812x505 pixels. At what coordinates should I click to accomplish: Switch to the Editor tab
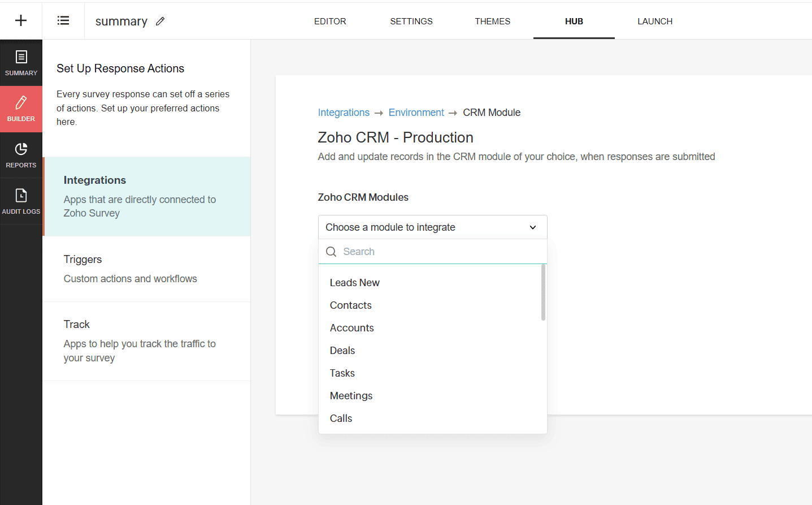(330, 21)
